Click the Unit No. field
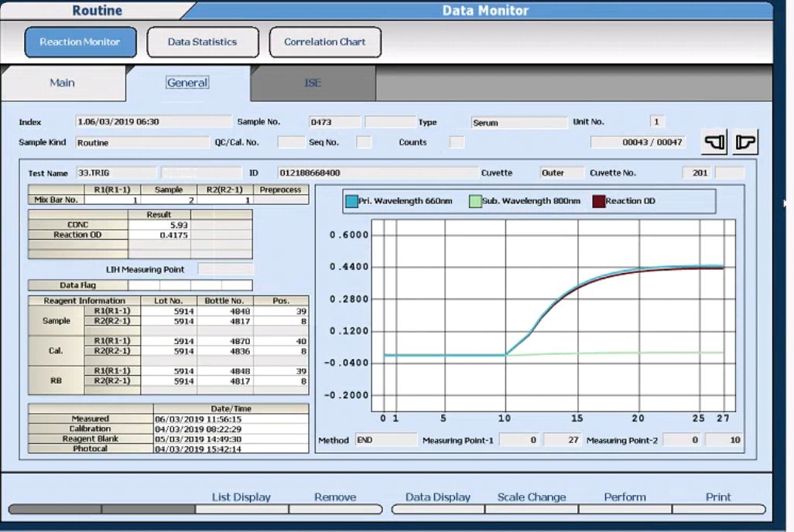This screenshot has height=532, width=794. 657,121
